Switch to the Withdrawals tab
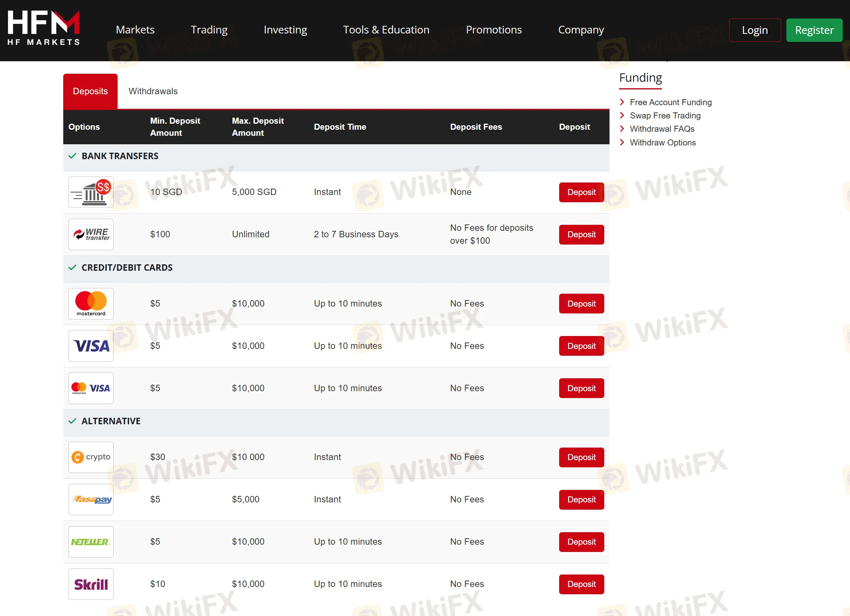The image size is (850, 616). click(153, 91)
